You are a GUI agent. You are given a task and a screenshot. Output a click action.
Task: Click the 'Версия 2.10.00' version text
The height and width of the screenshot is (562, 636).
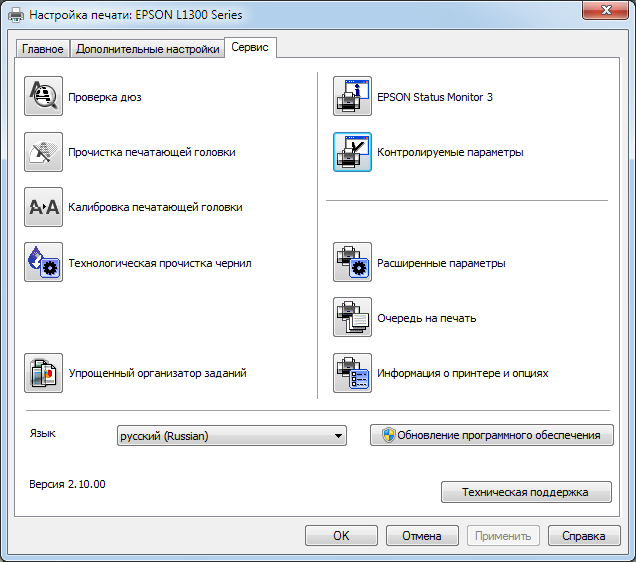67,484
